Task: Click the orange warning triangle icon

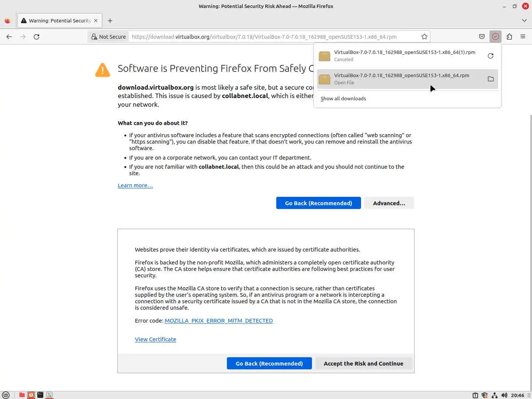Action: [103, 70]
